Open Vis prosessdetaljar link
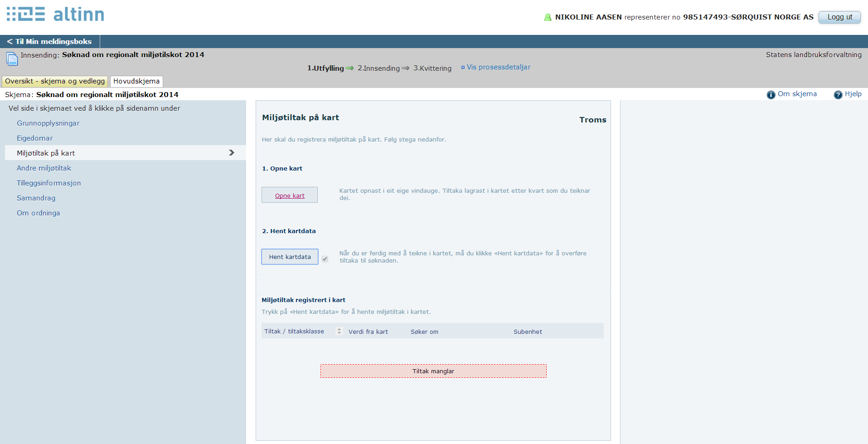This screenshot has height=444, width=868. point(498,67)
